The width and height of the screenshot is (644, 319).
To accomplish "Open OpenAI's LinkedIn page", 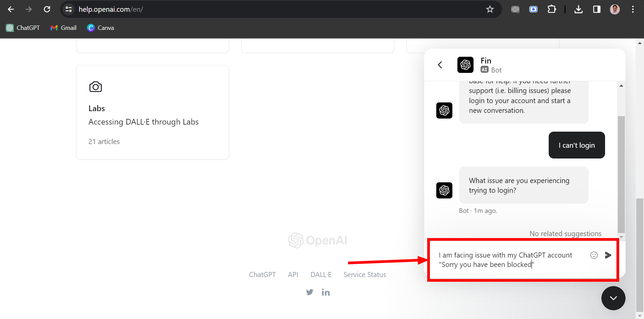I will pos(326,292).
